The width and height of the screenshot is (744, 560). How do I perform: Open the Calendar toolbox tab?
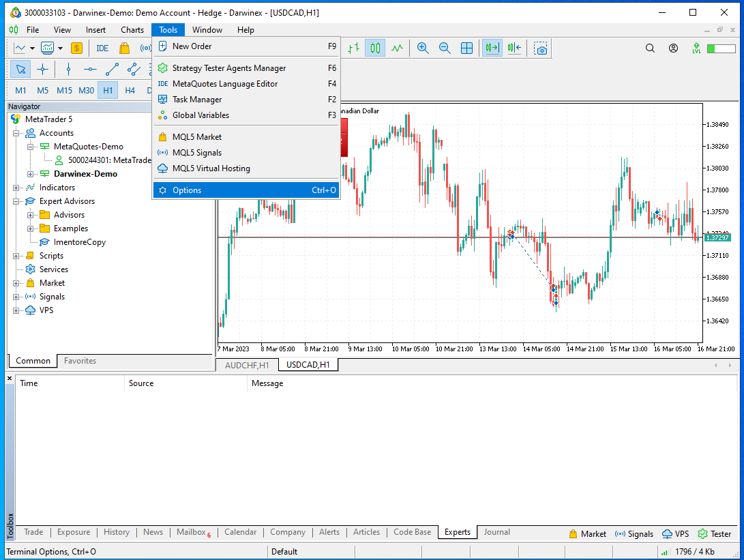pos(240,532)
